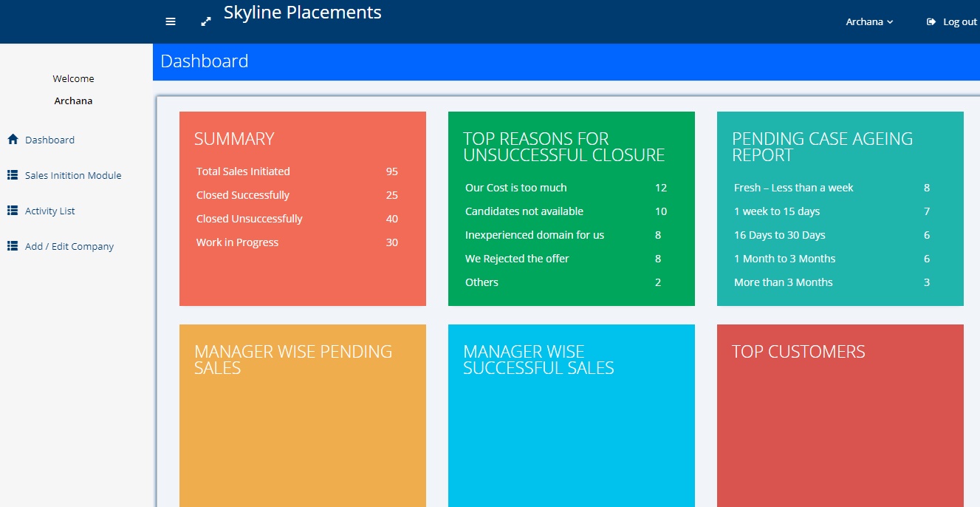Click the Total Sales Initiated value 95

pyautogui.click(x=392, y=171)
